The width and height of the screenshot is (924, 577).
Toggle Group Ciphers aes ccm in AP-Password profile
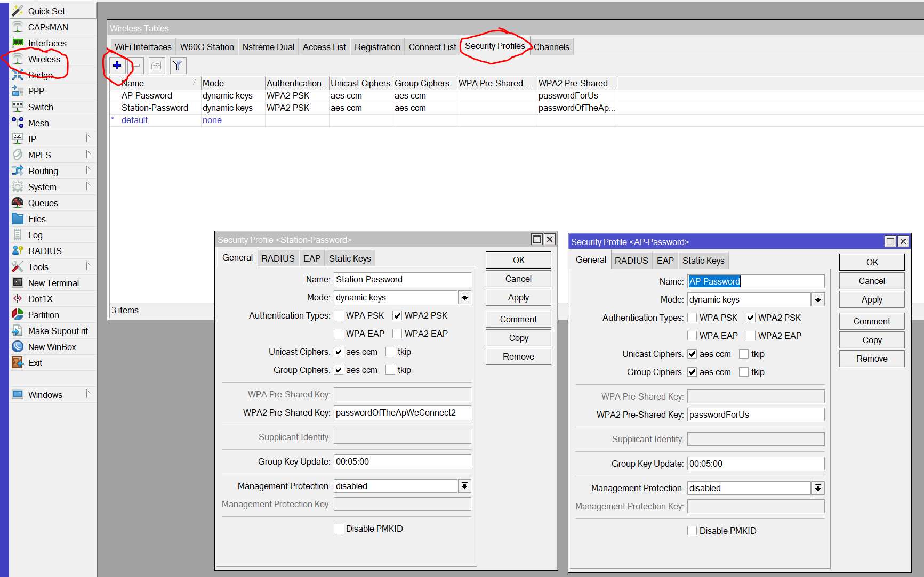pyautogui.click(x=692, y=372)
